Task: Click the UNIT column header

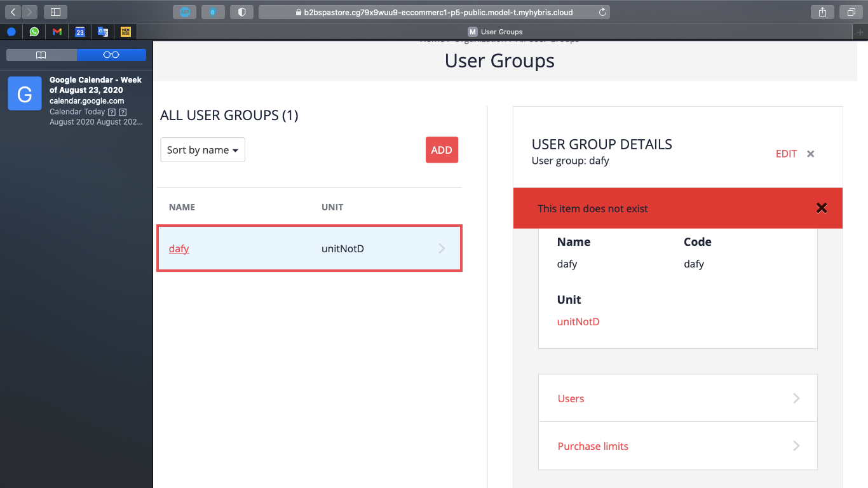Action: pos(332,207)
